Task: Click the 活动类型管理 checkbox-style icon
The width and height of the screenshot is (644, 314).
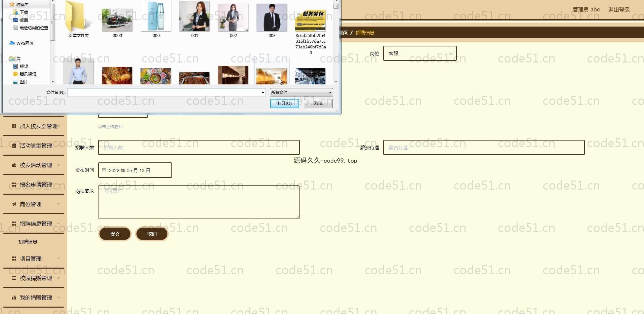Action: [14, 146]
